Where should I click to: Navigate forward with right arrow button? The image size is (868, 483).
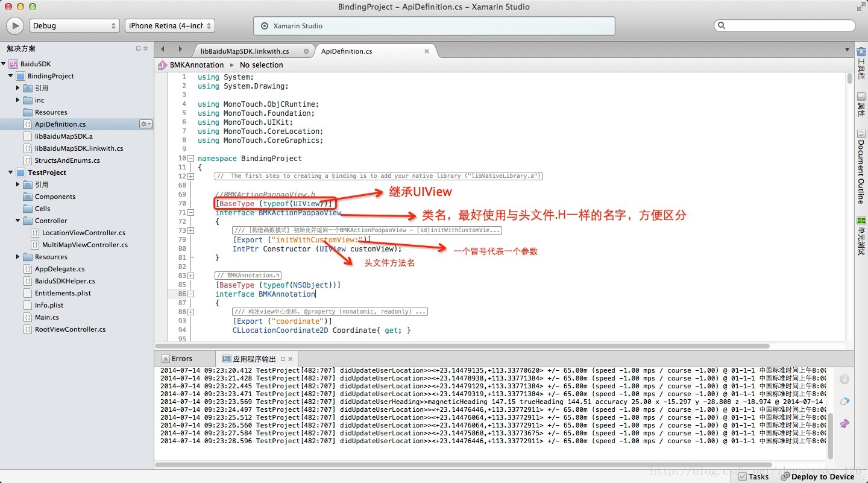tap(180, 49)
